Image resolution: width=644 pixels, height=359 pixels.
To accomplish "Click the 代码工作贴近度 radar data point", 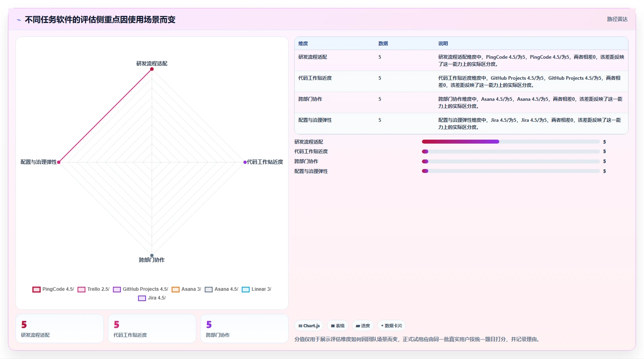I will [245, 162].
